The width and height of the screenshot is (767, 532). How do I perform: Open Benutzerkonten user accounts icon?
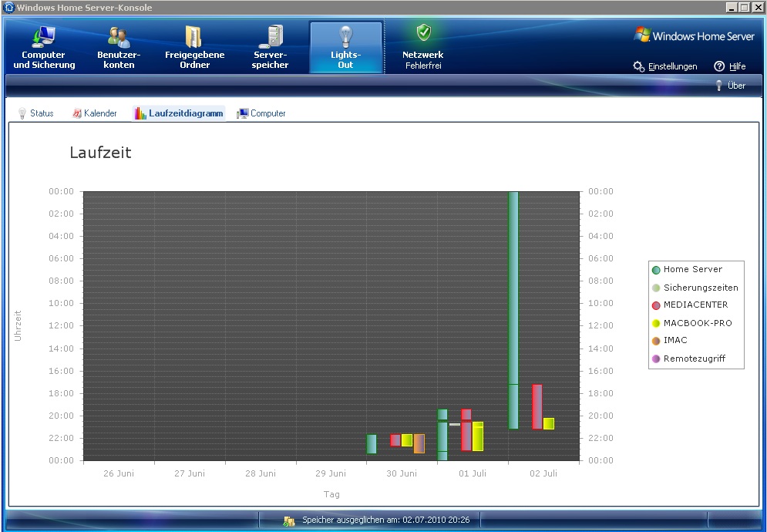[x=119, y=36]
